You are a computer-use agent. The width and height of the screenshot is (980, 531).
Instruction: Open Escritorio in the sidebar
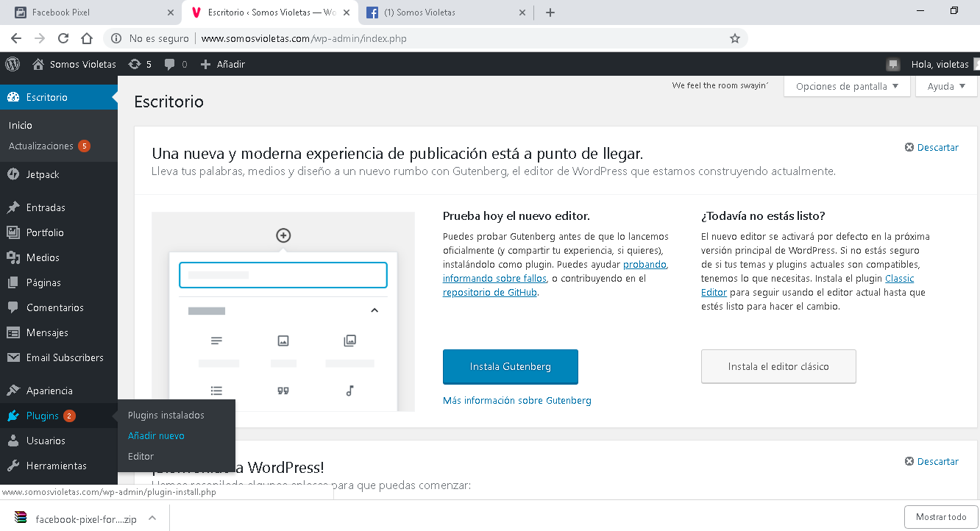[x=59, y=97]
